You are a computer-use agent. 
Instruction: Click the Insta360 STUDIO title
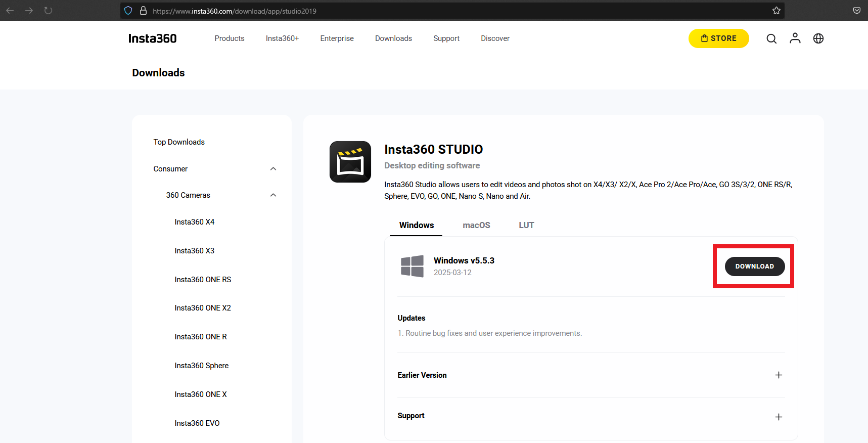[x=434, y=149]
